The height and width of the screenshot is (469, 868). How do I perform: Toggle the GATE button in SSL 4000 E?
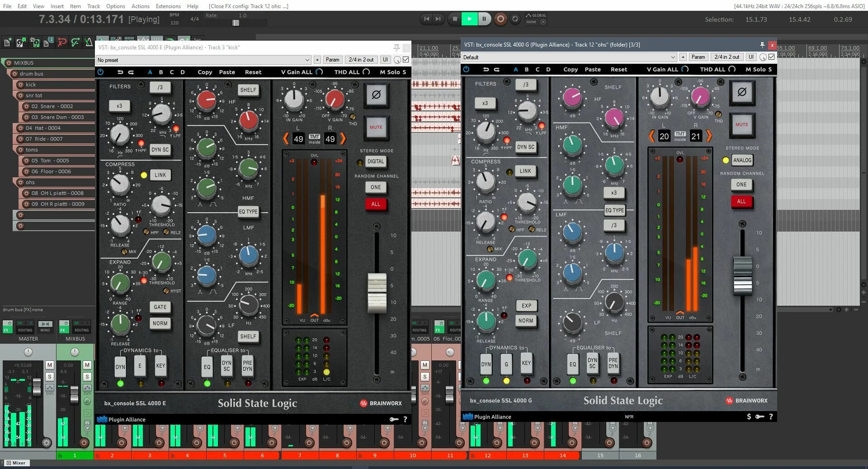[x=160, y=307]
